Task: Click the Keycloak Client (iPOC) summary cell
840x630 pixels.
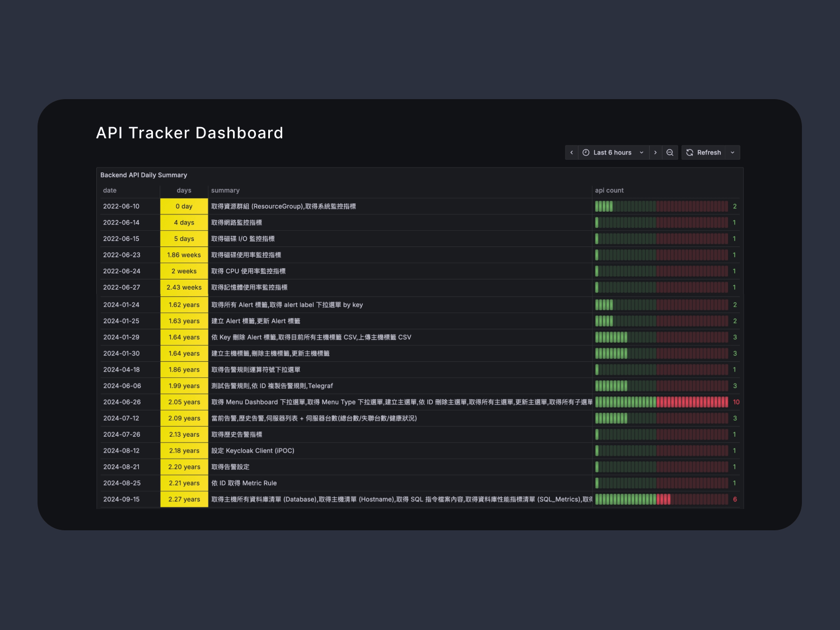Action: pos(253,451)
